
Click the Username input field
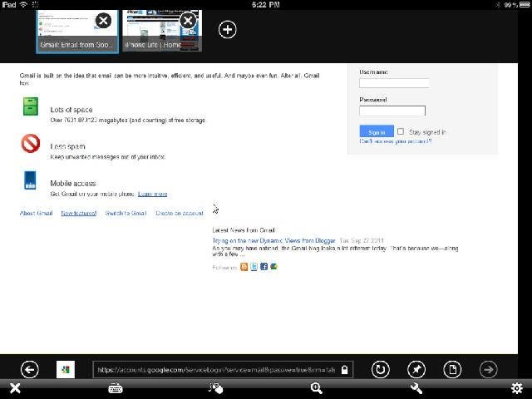(x=394, y=83)
